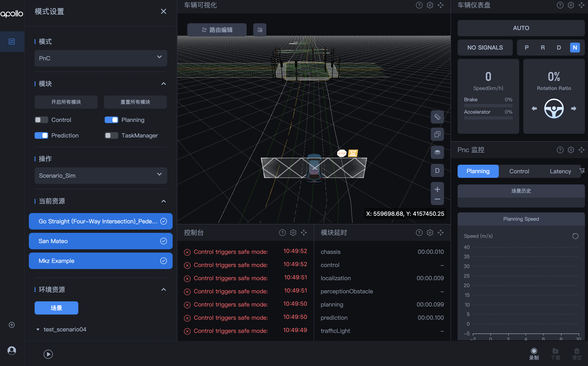The image size is (588, 366).
Task: Click the add panel plus icon in sidebar
Action: point(12,325)
